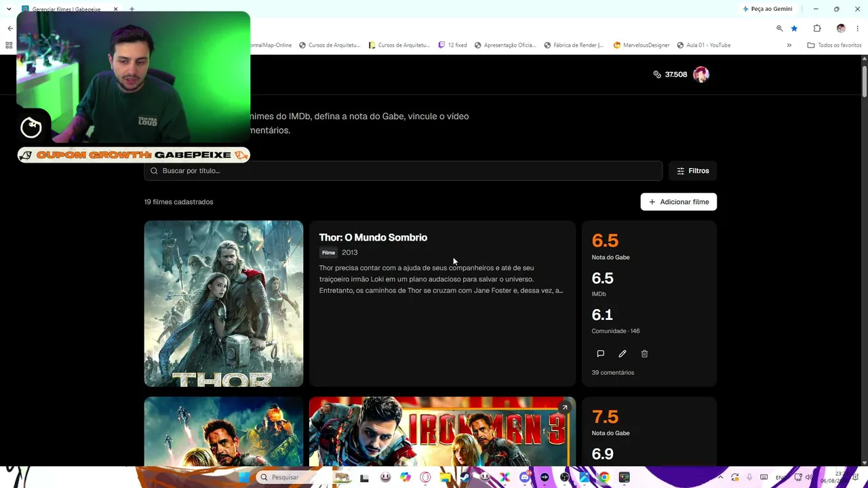Click the 2013 release year
This screenshot has height=488, width=868.
[x=350, y=253]
